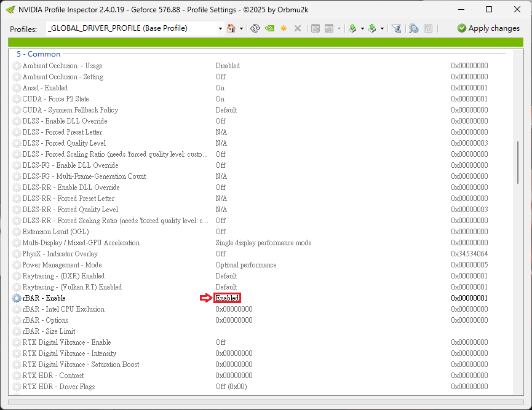532x410 pixels.
Task: Select CUDA - Sysmem Fallback Policy setting
Action: pyautogui.click(x=70, y=110)
